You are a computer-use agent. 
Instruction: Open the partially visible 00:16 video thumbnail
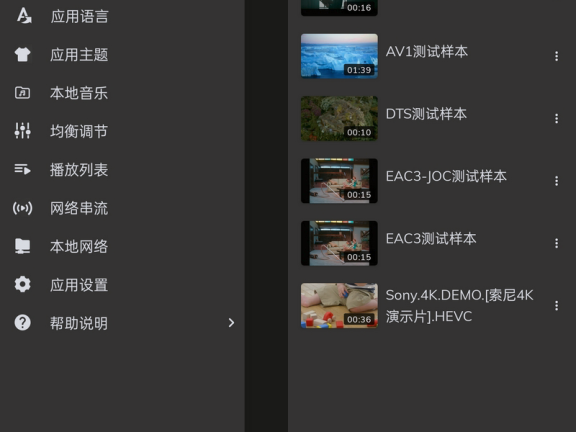(x=339, y=8)
